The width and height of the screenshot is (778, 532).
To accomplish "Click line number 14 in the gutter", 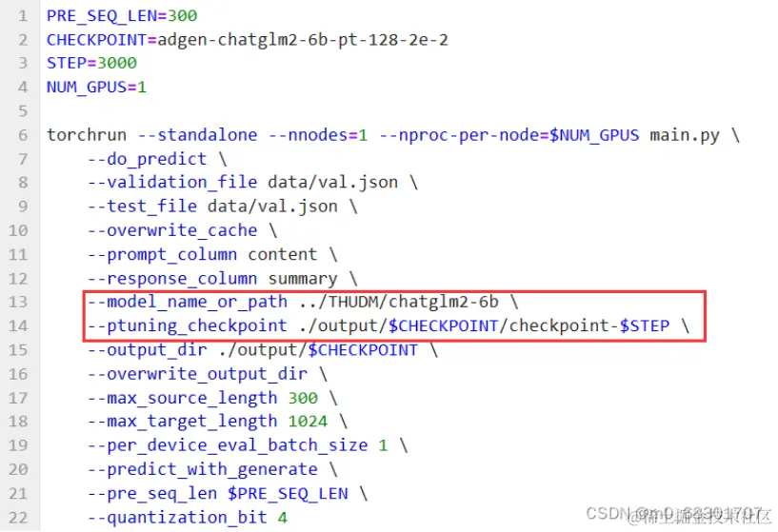I will [18, 325].
